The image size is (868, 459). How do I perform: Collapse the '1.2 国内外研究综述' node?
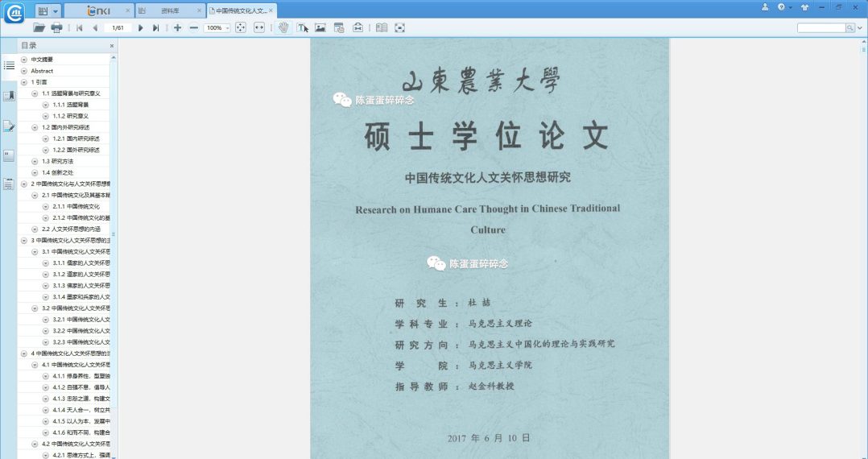click(x=35, y=127)
